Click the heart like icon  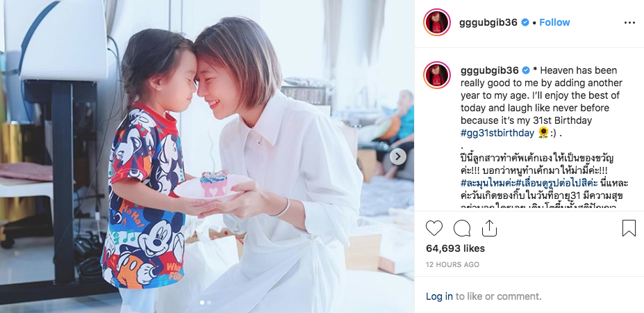pyautogui.click(x=434, y=228)
